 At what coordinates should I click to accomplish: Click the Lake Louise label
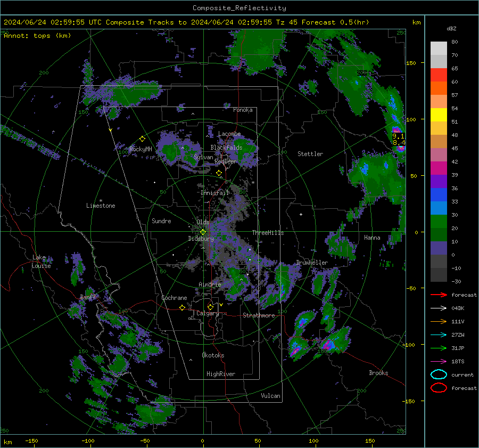[x=41, y=262]
